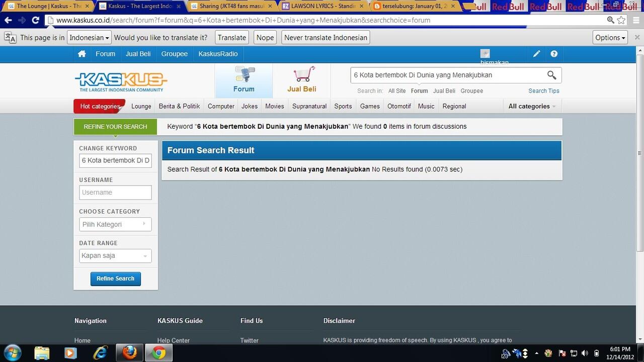Click the Action Center flag tray icon
Screen dimensions: 644x362
pos(562,353)
